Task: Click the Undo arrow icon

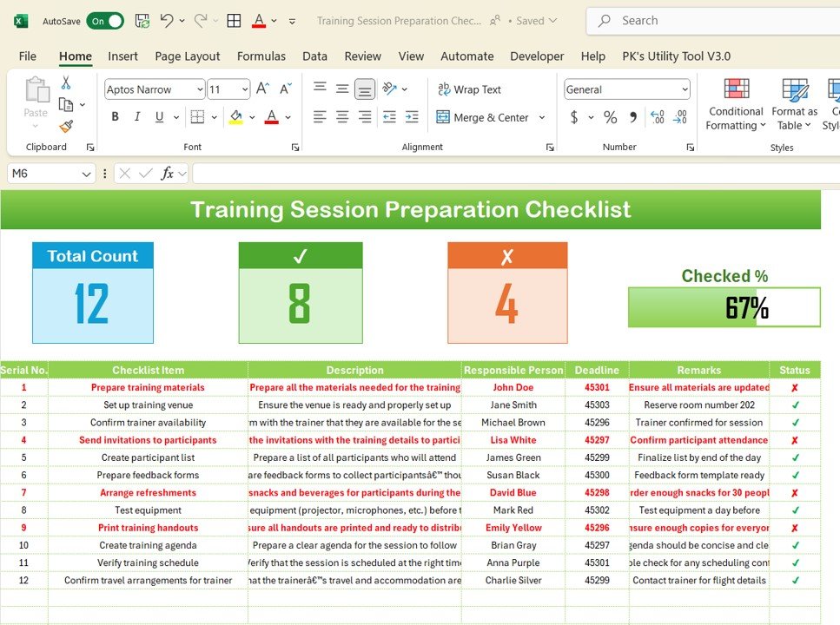Action: coord(167,21)
